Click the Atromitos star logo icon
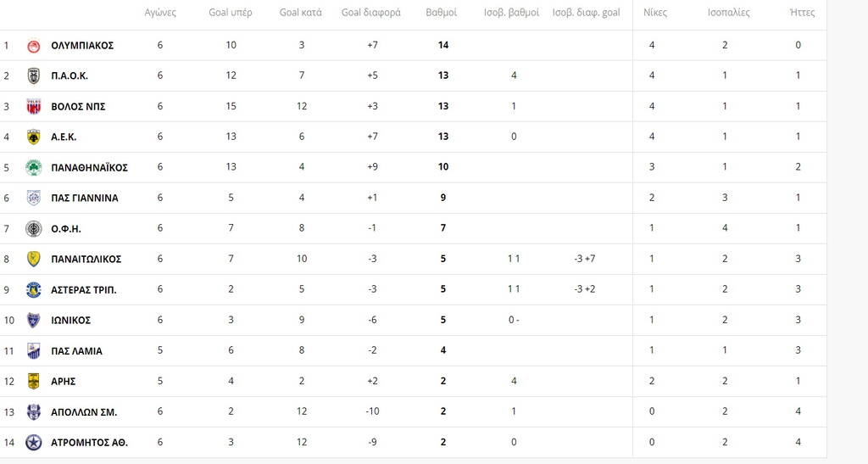This screenshot has width=868, height=464. pos(34,443)
